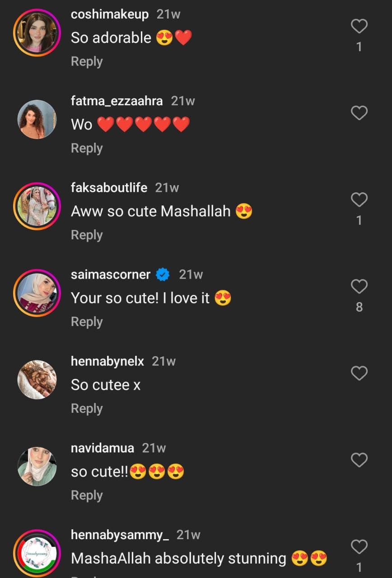This screenshot has height=578, width=392.
Task: Go to hennabynelx's profile via username
Action: 107,361
